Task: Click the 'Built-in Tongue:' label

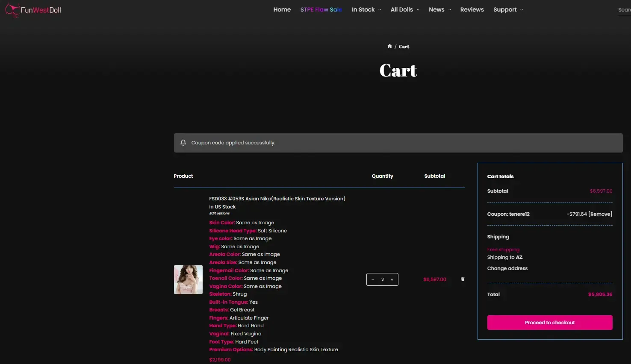Action: pyautogui.click(x=229, y=302)
